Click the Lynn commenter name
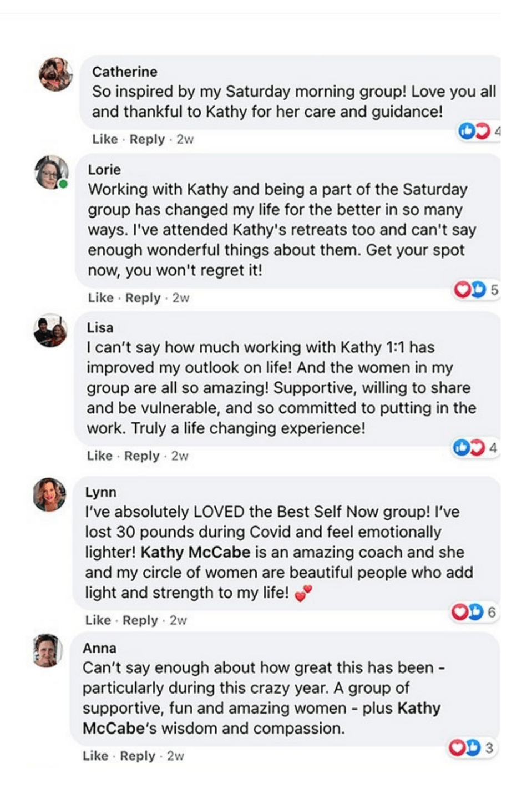 100,492
